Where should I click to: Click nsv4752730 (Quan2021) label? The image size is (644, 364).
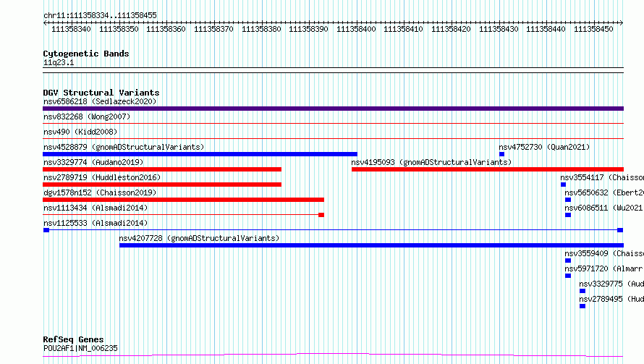[x=544, y=147]
